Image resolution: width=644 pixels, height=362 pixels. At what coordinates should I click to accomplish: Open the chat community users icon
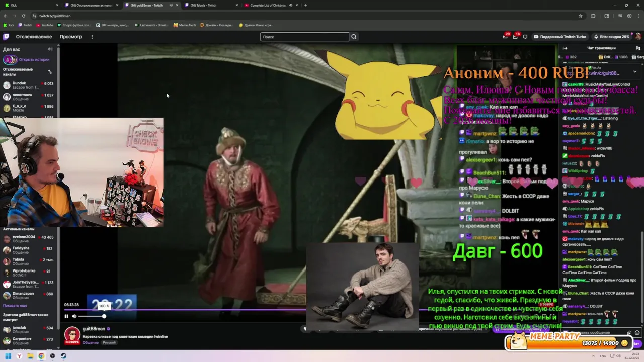tap(637, 48)
